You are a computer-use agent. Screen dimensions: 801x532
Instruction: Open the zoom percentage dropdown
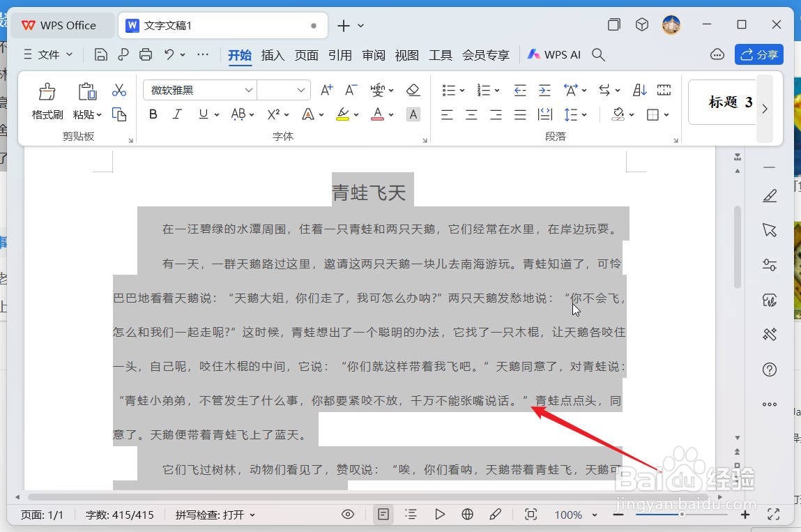click(x=575, y=515)
